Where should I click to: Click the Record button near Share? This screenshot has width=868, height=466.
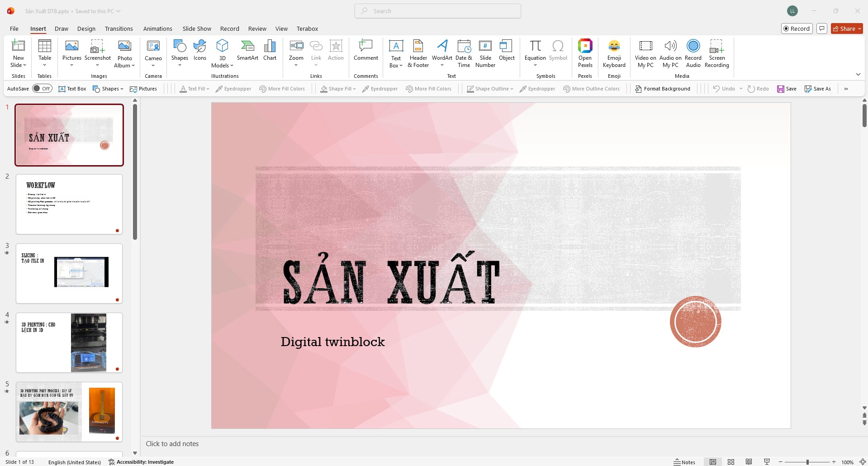[797, 29]
